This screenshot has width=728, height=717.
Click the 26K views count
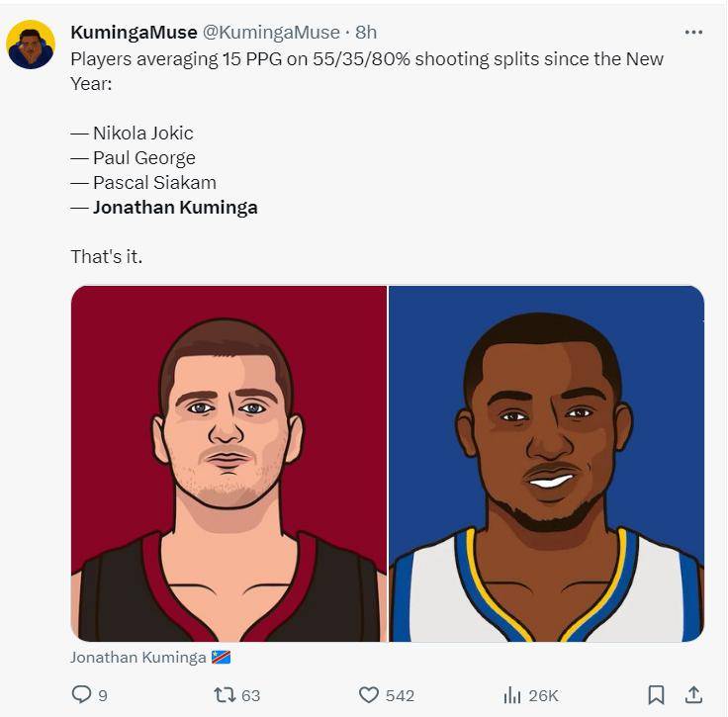544,695
